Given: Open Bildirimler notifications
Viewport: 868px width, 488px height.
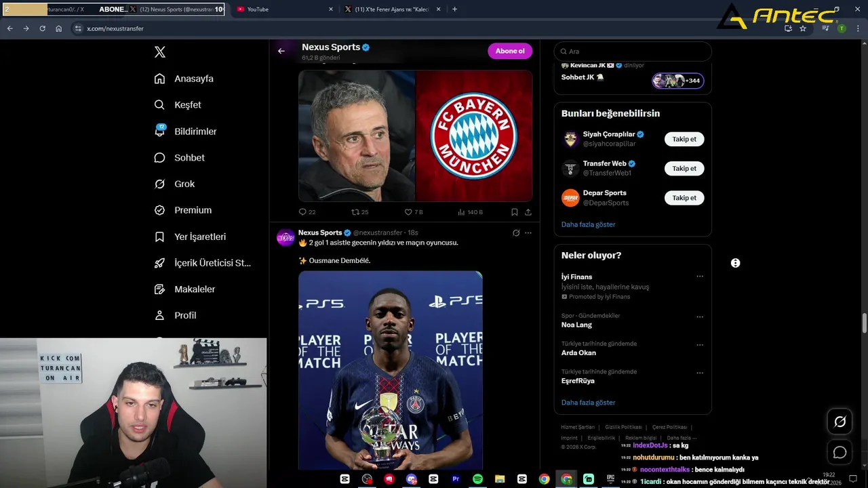Looking at the screenshot, I should click(x=185, y=131).
